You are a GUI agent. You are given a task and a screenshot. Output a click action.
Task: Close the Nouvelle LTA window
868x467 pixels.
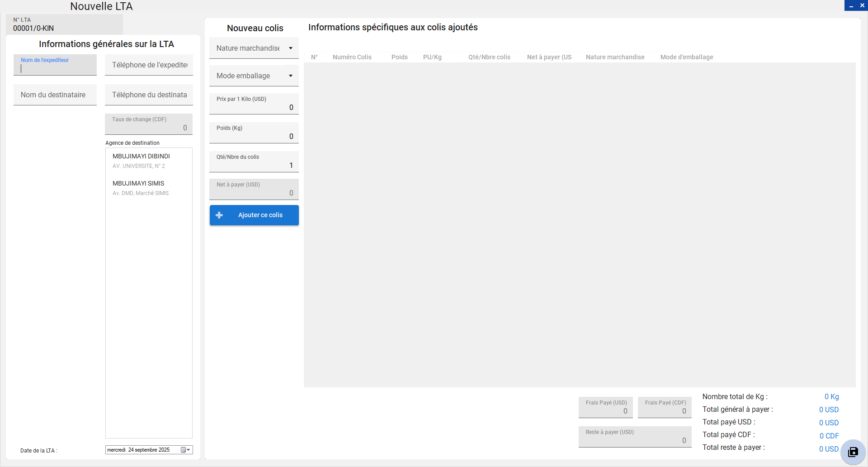[862, 5]
